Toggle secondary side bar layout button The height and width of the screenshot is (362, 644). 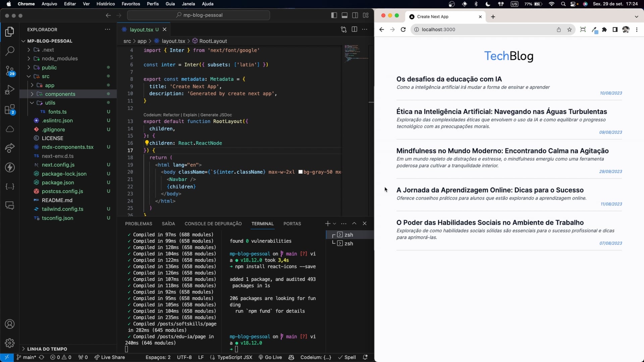pos(355,15)
